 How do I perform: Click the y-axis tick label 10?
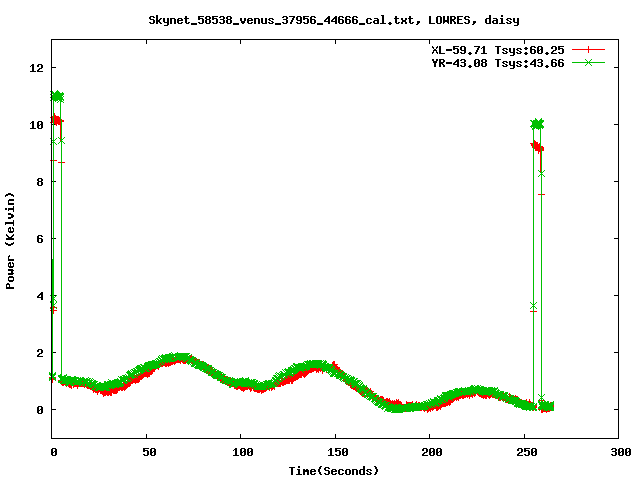pos(36,125)
